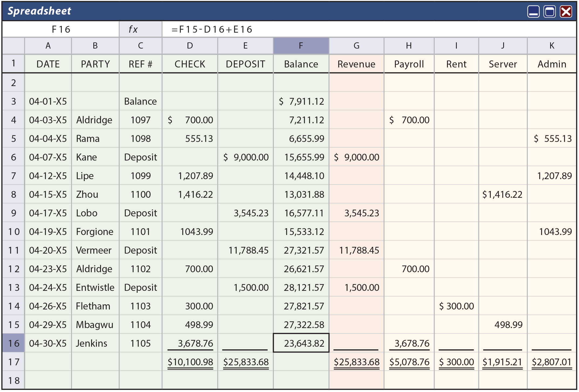Image resolution: width=579 pixels, height=392 pixels.
Task: Select row 1 header
Action: (x=13, y=64)
